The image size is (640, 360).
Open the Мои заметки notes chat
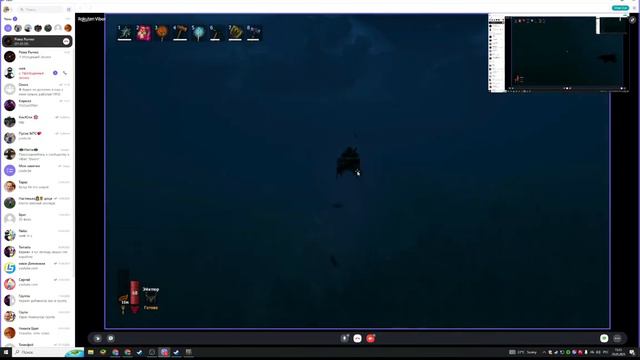[37, 170]
